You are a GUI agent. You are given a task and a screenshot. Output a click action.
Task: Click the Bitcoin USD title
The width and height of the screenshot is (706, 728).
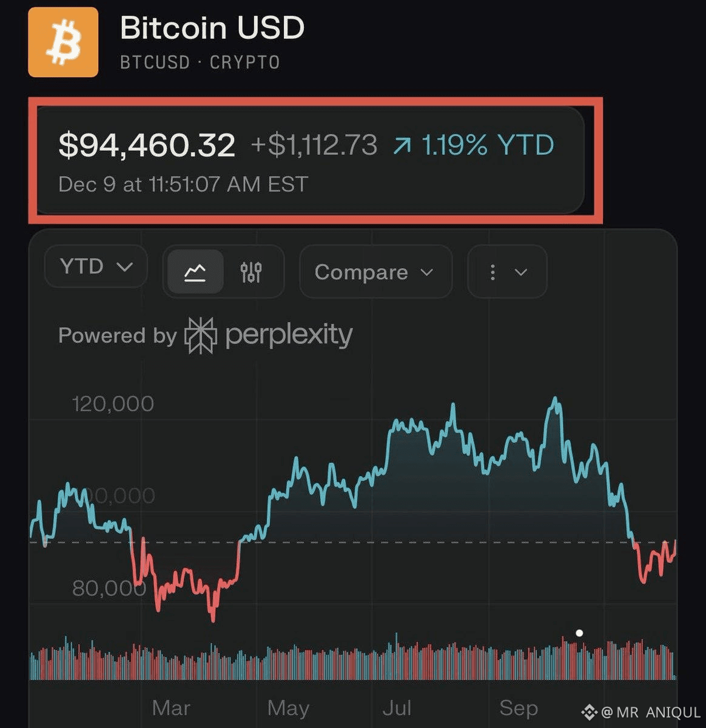212,28
